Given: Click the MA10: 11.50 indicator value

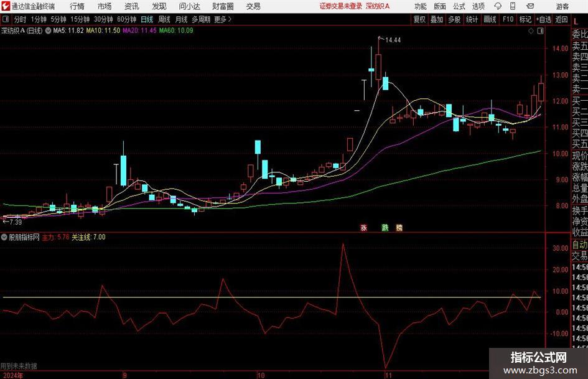Looking at the screenshot, I should 103,30.
